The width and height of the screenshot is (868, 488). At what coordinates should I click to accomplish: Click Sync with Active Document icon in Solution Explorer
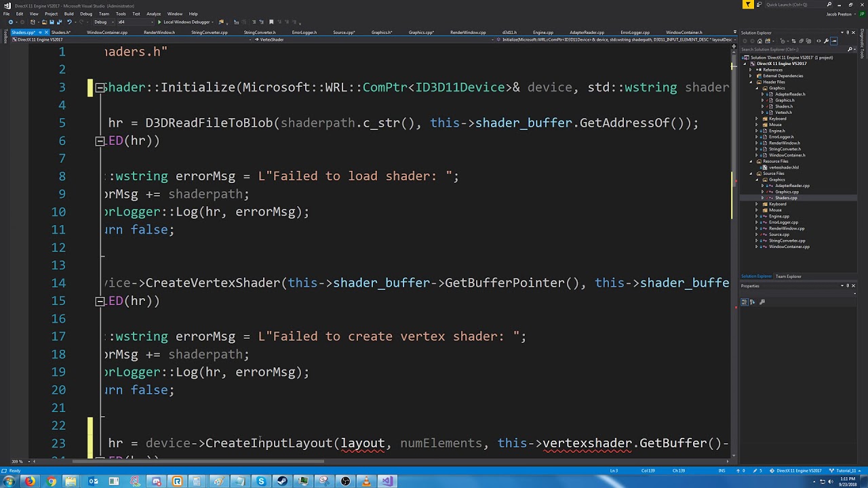793,41
